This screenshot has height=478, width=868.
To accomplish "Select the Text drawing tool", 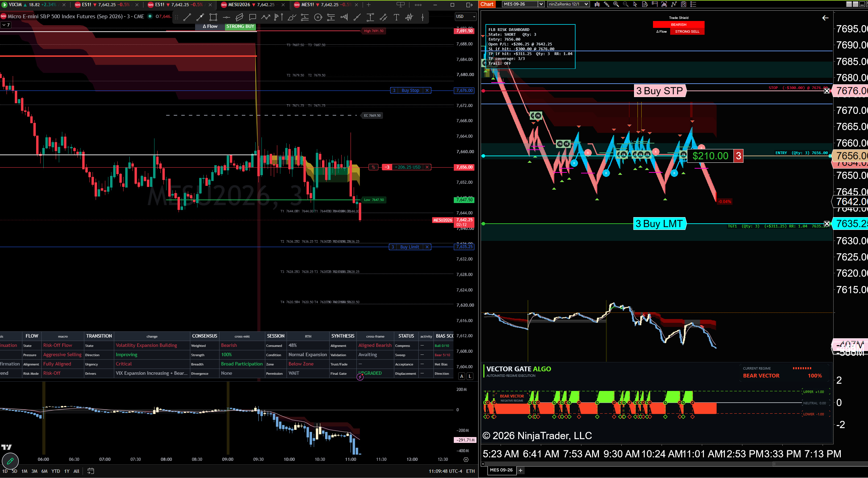I will [396, 17].
